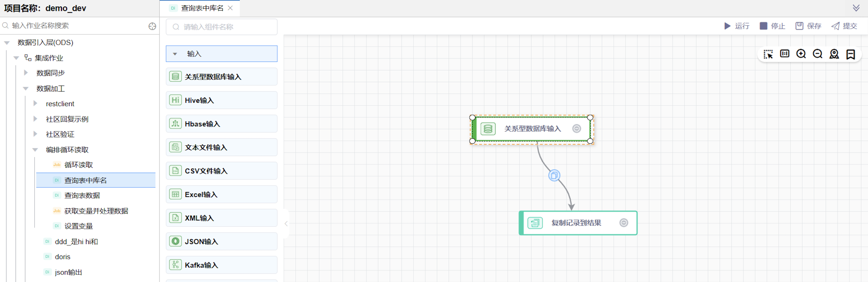Screen dimensions: 868x282
Task: Select the Kafka输入 component
Action: point(222,265)
